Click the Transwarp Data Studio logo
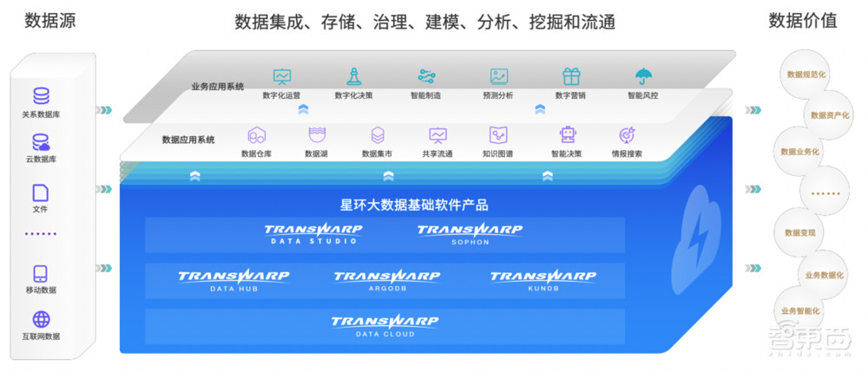This screenshot has width=868, height=372. click(x=312, y=233)
